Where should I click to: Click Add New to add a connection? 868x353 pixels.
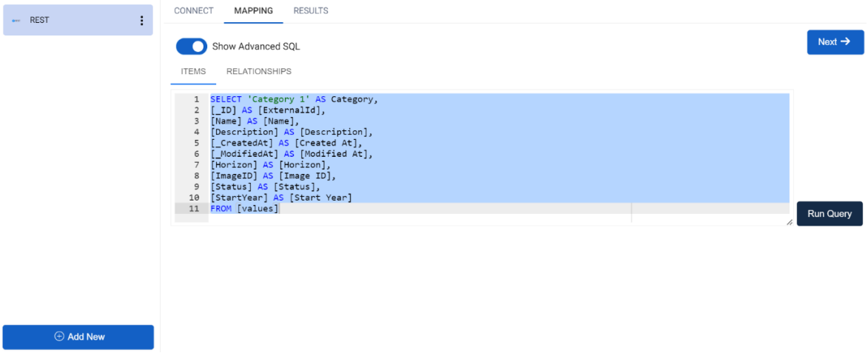point(78,337)
